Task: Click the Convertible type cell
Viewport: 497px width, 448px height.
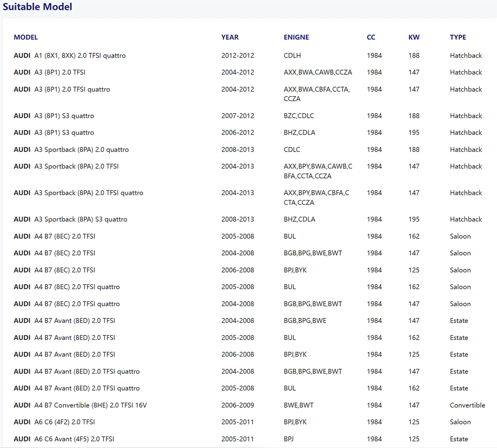Action: coord(467,405)
